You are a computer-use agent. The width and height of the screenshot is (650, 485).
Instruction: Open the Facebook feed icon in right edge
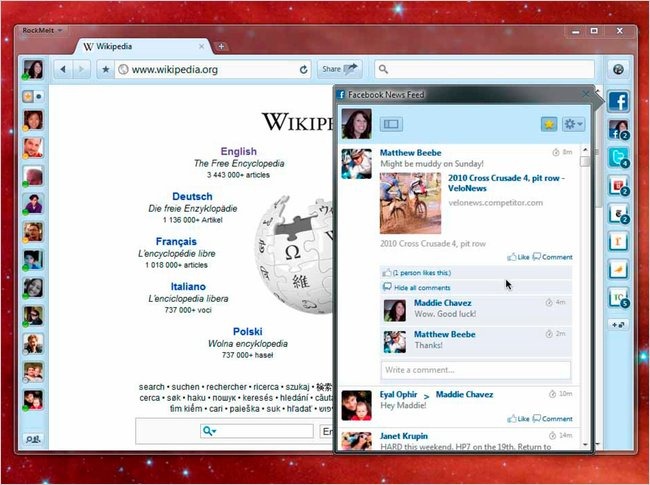618,101
